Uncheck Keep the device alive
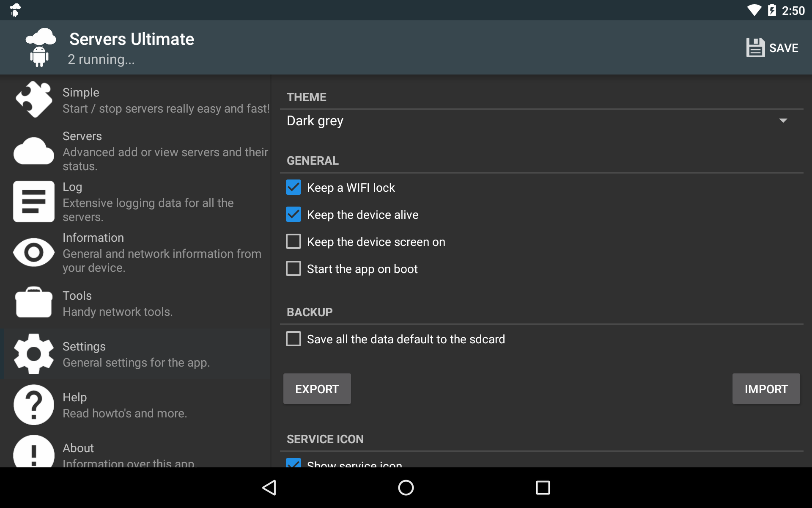Screen dimensions: 812x508 click(x=294, y=214)
